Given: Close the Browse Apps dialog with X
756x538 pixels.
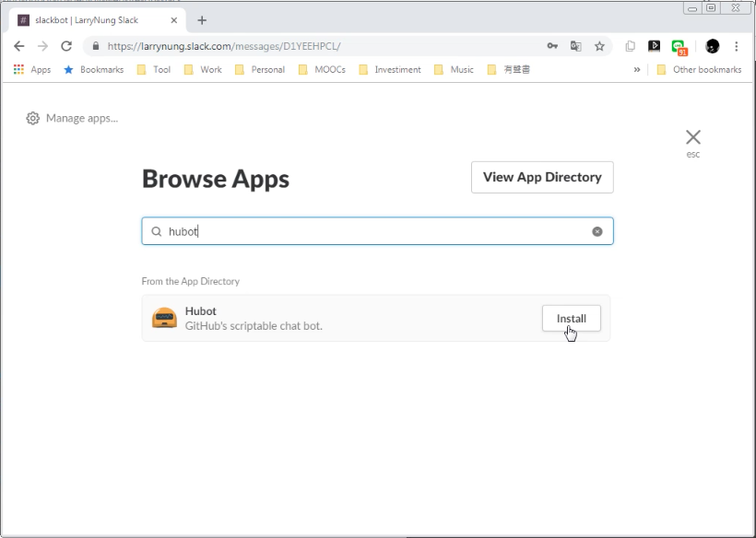Looking at the screenshot, I should tap(692, 137).
